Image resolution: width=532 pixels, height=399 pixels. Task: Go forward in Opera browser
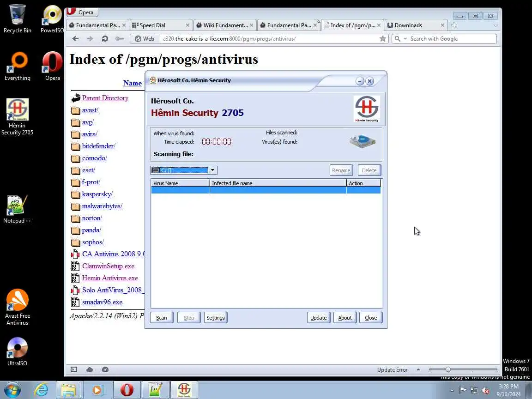pos(90,39)
